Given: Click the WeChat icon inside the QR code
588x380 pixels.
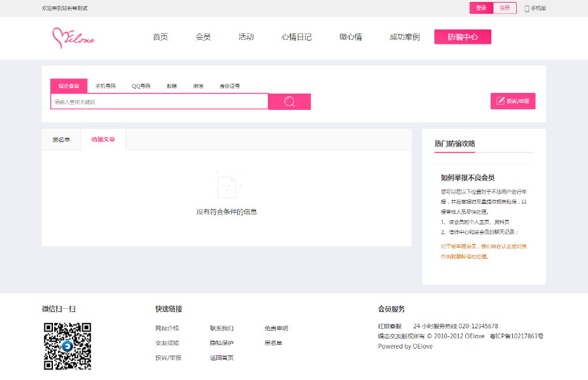Looking at the screenshot, I should [67, 347].
